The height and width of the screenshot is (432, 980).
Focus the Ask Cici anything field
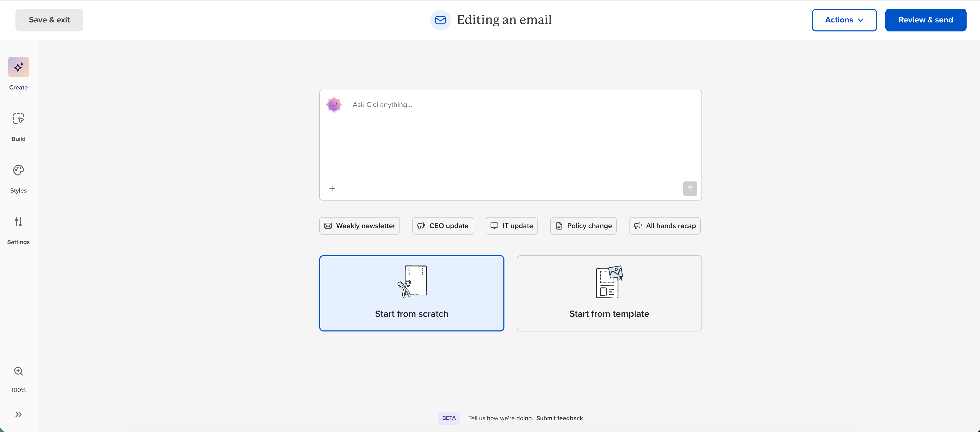(511, 133)
